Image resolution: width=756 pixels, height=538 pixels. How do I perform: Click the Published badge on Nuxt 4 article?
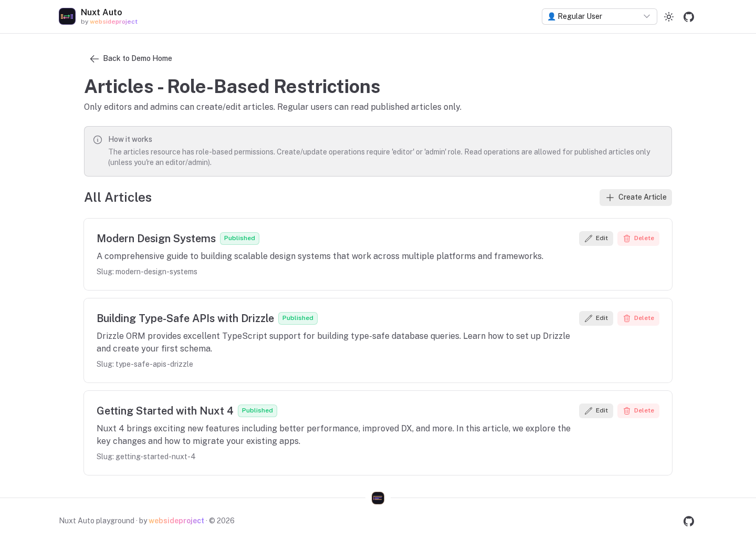257,411
